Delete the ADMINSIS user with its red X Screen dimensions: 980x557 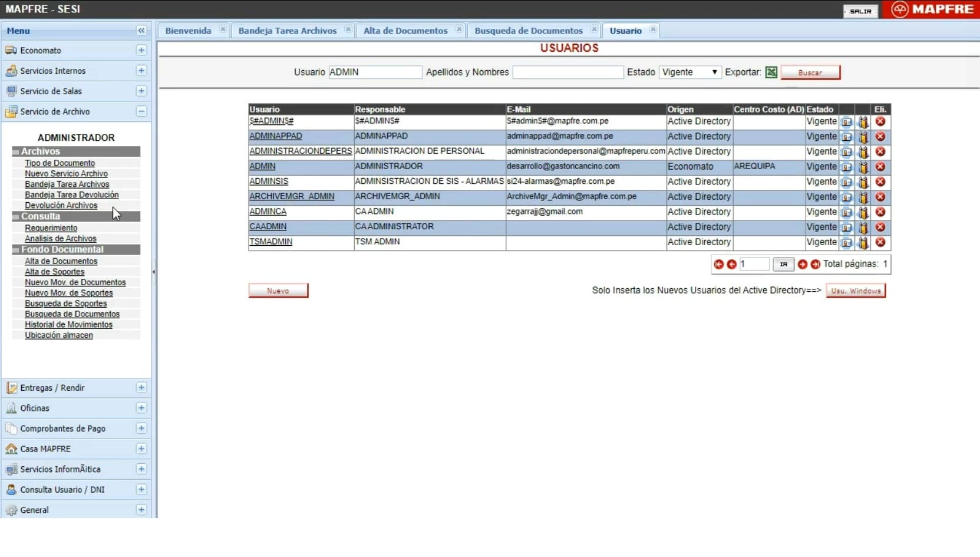click(880, 182)
